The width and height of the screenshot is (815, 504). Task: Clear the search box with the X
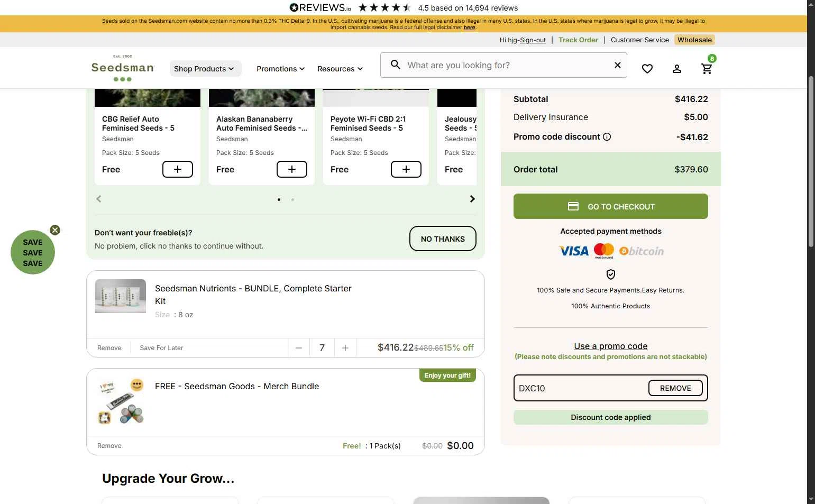(617, 65)
